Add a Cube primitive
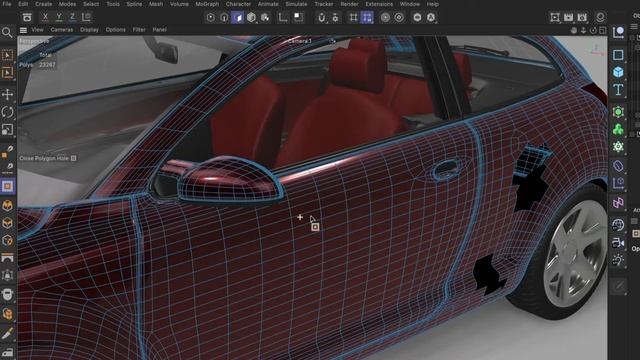The height and width of the screenshot is (360, 640). click(x=618, y=72)
